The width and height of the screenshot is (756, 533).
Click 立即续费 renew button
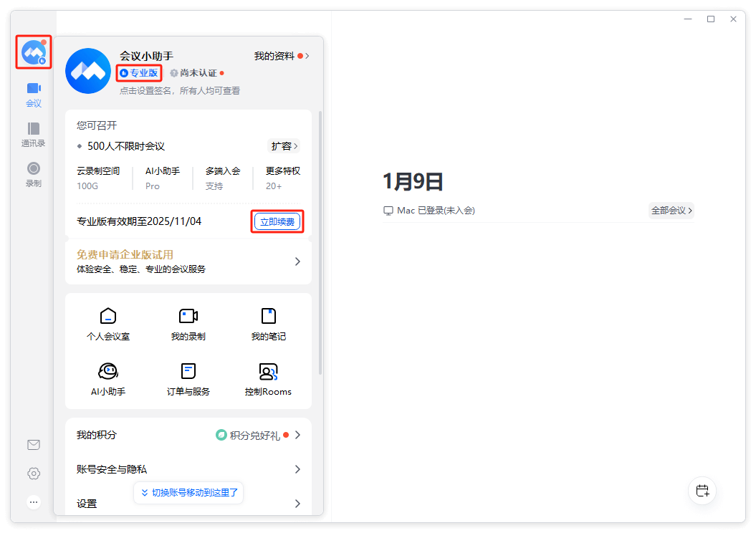tap(277, 221)
